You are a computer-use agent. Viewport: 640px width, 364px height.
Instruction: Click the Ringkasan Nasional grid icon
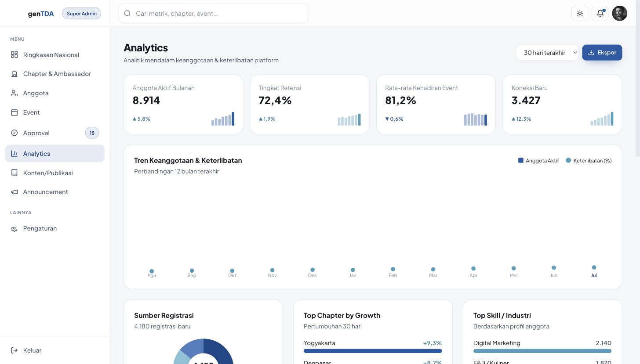pyautogui.click(x=15, y=54)
